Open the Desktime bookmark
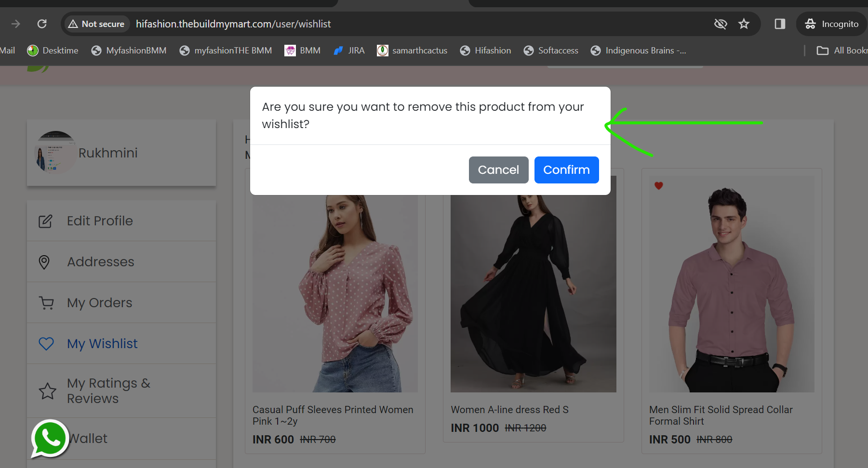The width and height of the screenshot is (868, 468). [53, 51]
